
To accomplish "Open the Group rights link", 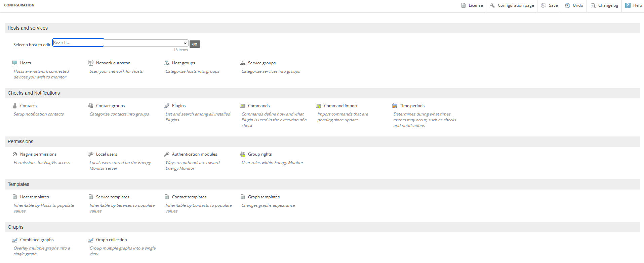I will (260, 154).
